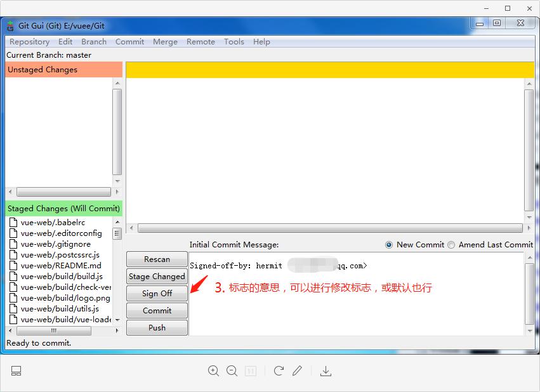Click the rotate image icon
This screenshot has width=540, height=392.
pyautogui.click(x=279, y=370)
